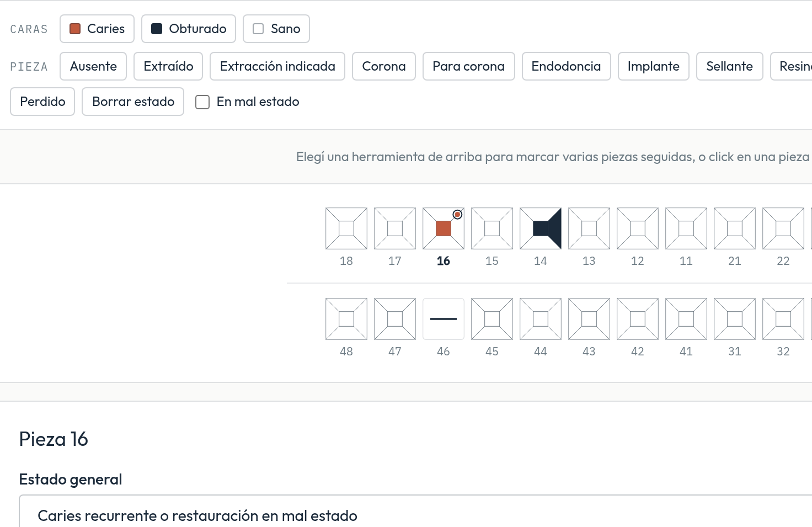Choose the Obturado face tool
Image resolution: width=812 pixels, height=527 pixels.
[x=189, y=29]
